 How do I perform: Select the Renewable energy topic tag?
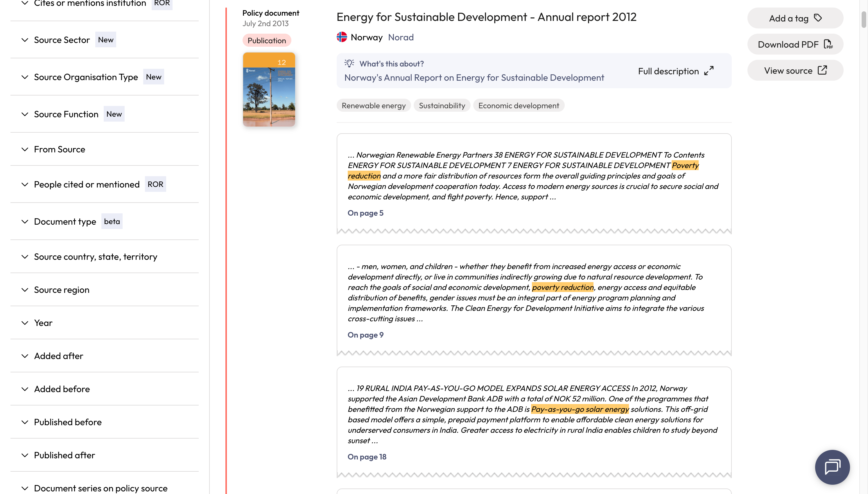click(x=373, y=106)
